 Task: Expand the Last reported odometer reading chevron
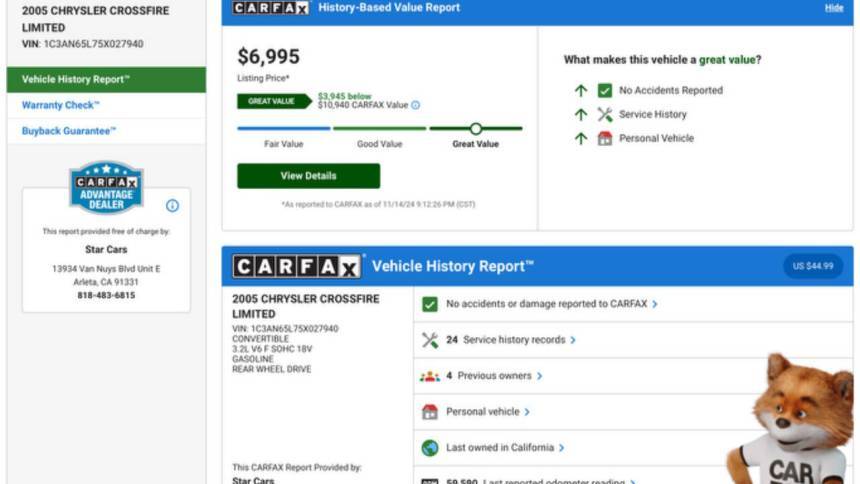pyautogui.click(x=632, y=481)
